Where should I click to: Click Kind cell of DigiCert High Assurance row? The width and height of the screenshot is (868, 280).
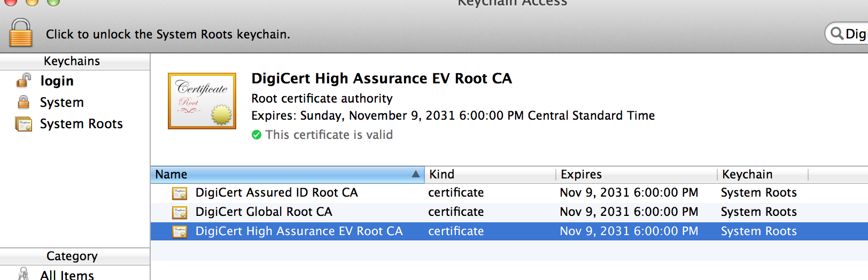click(456, 231)
